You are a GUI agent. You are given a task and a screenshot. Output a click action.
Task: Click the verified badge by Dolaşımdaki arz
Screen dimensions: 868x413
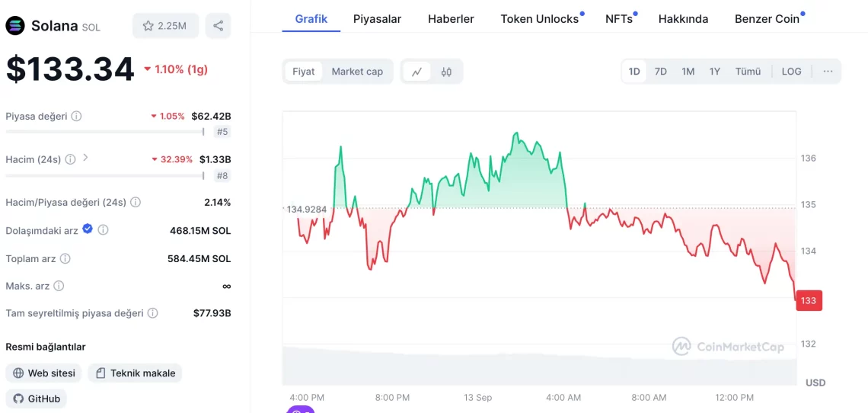coord(88,229)
